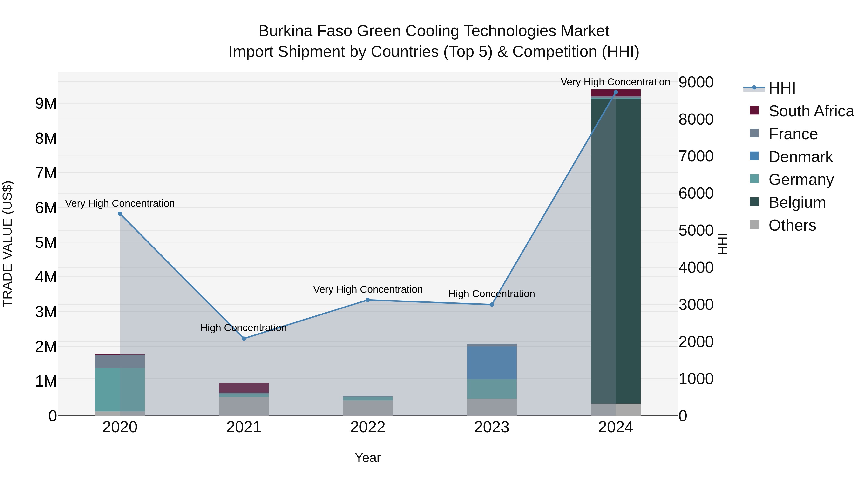Click the rotated 'HHI' right axis title
This screenshot has width=868, height=488.
coord(722,244)
